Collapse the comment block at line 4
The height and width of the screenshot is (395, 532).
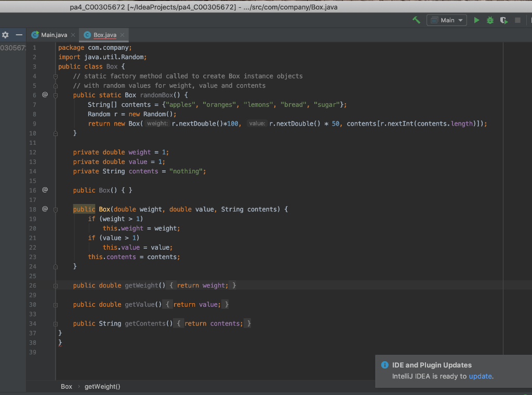click(x=55, y=77)
